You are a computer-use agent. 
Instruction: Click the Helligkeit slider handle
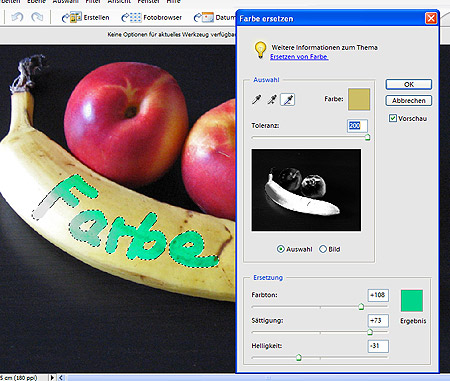[x=299, y=357]
